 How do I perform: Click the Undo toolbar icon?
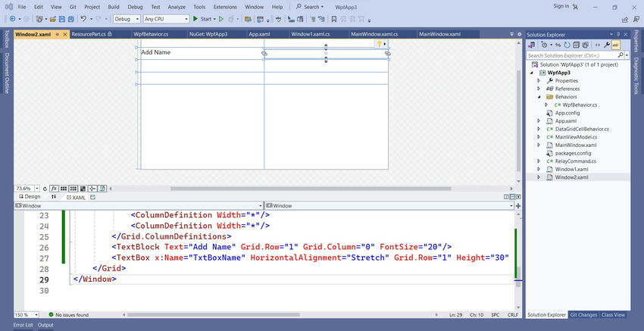pos(83,18)
